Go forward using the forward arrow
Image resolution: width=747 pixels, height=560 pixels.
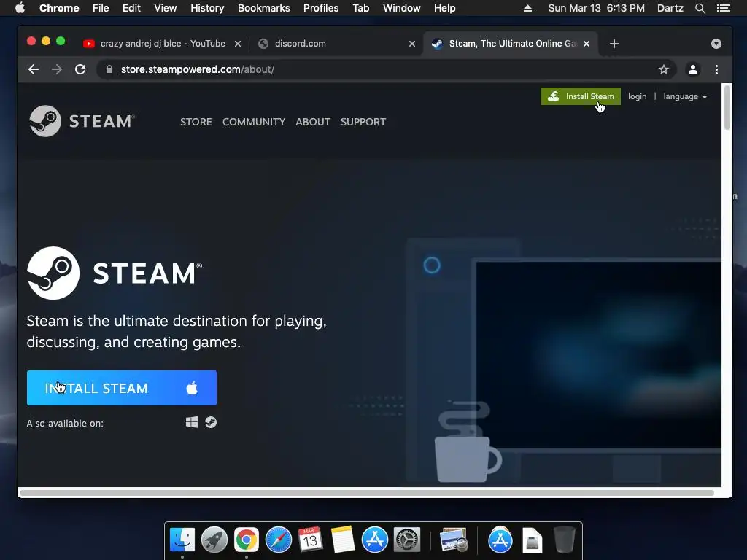coord(57,69)
